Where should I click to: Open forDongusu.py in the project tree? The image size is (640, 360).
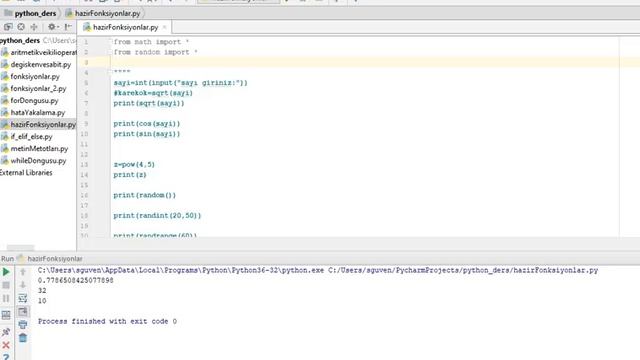(34, 100)
